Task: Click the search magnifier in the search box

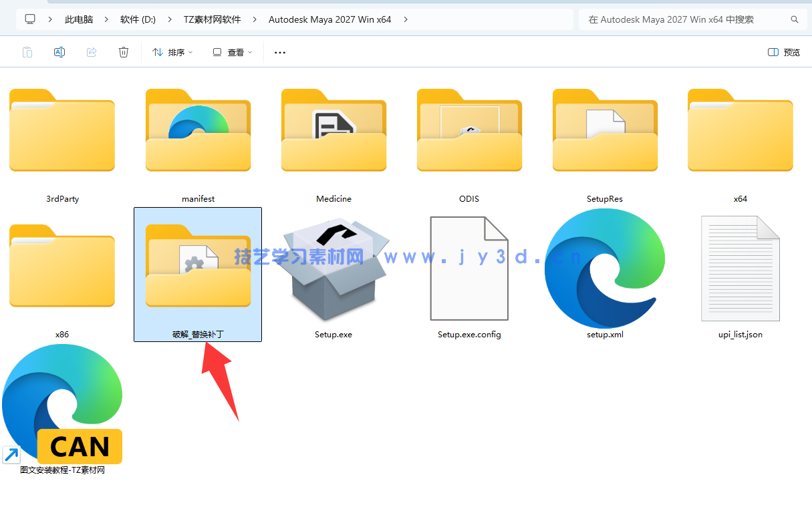Action: (794, 19)
